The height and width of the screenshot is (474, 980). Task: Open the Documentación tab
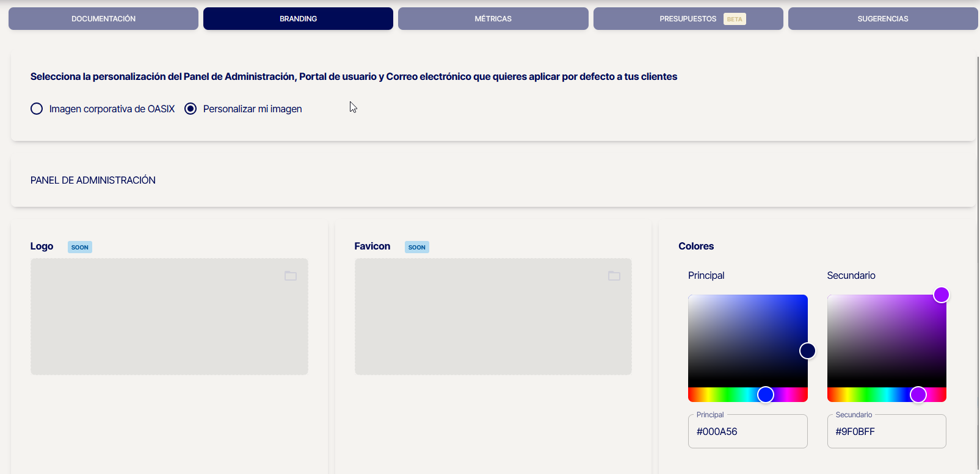coord(103,19)
